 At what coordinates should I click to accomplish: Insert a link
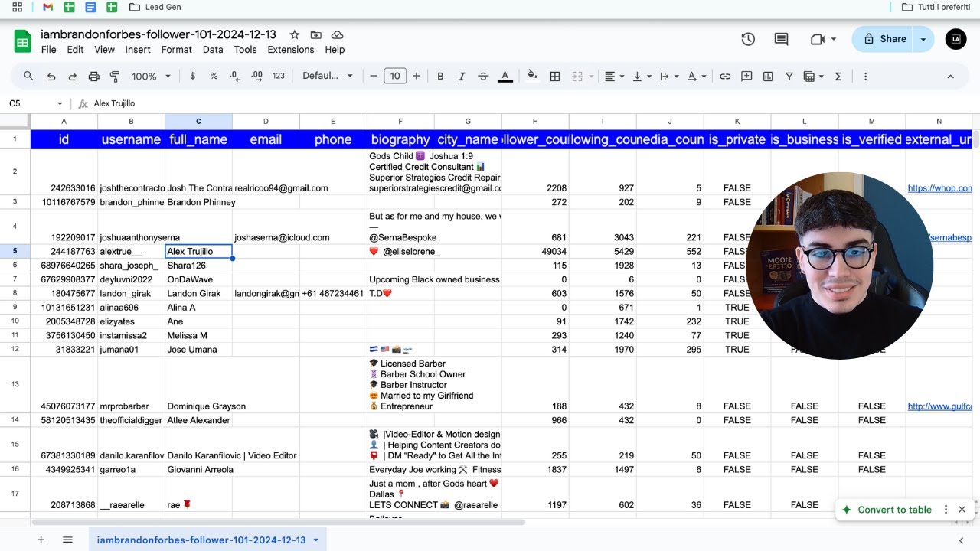[725, 77]
